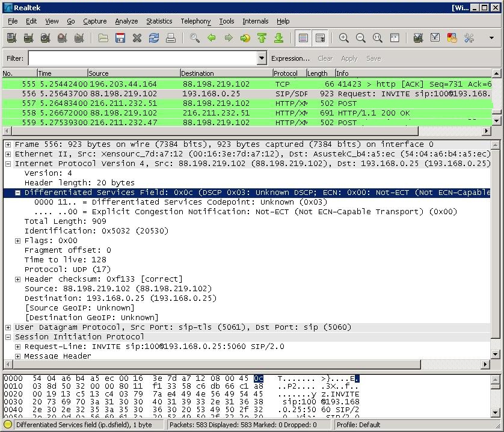Click the packet details horizontal scrollbar

pyautogui.click(x=217, y=365)
